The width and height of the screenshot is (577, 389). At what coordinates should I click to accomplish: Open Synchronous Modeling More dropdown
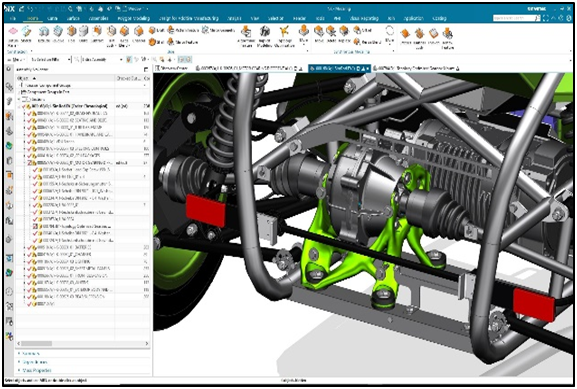(x=390, y=35)
